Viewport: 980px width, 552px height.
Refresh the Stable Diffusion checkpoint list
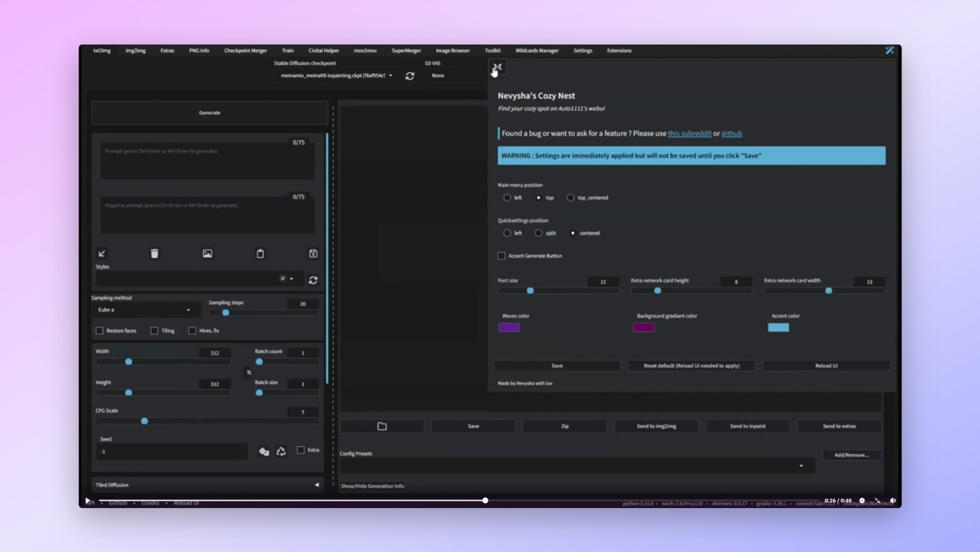410,75
